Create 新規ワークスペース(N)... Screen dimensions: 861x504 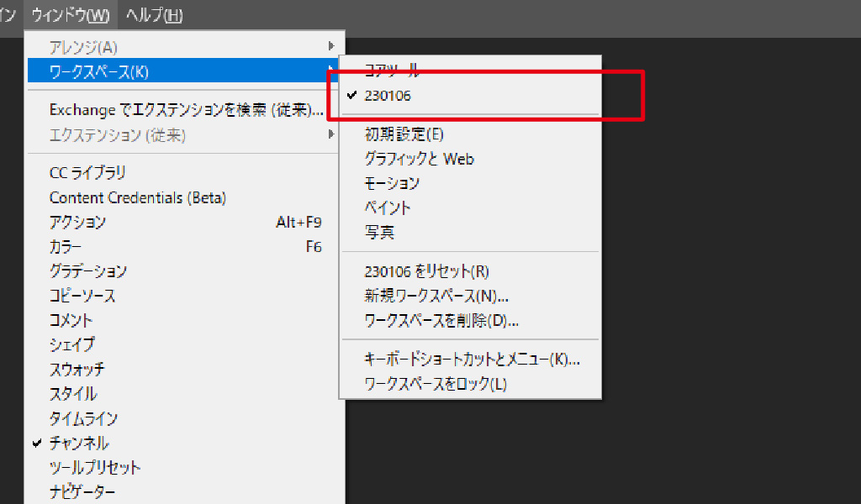click(436, 296)
